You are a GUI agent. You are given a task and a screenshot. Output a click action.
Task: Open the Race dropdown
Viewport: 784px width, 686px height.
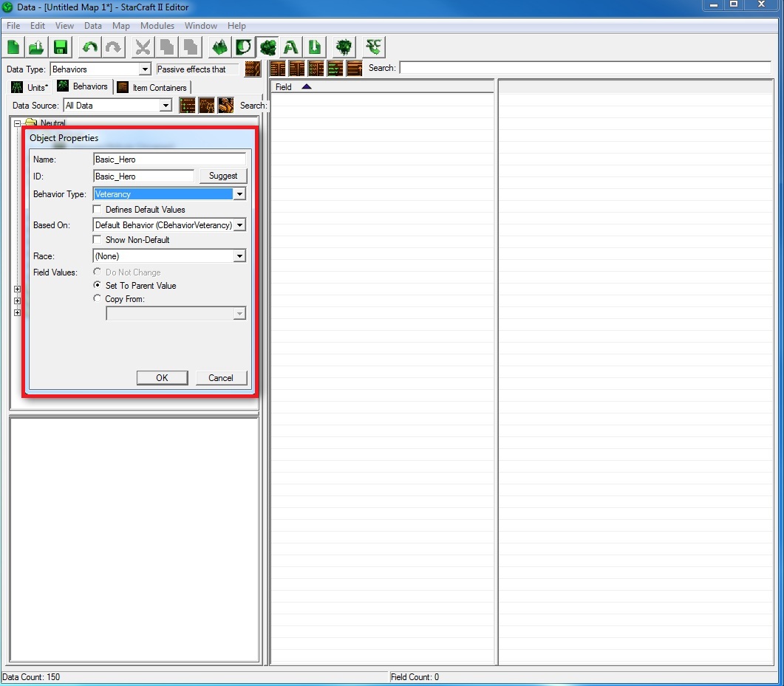click(x=240, y=256)
